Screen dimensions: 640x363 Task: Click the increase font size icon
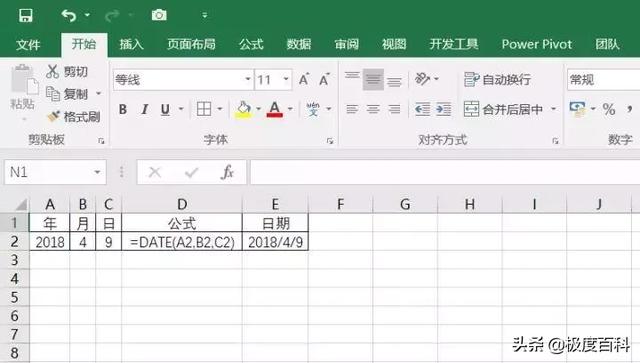[304, 79]
